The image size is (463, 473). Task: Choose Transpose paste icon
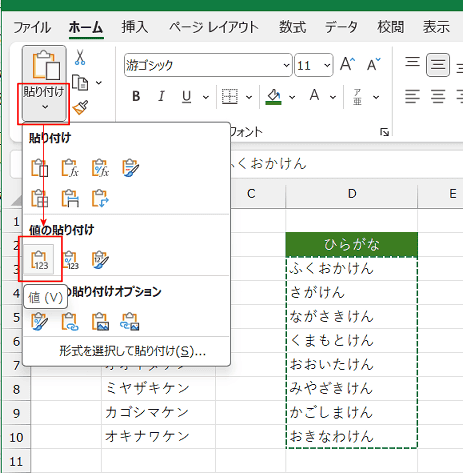pos(100,198)
